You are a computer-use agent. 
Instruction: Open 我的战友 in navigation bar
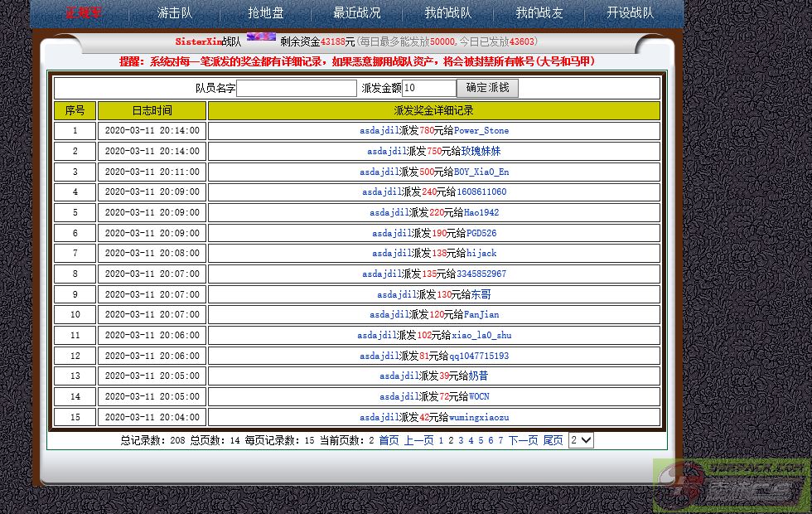pos(539,13)
